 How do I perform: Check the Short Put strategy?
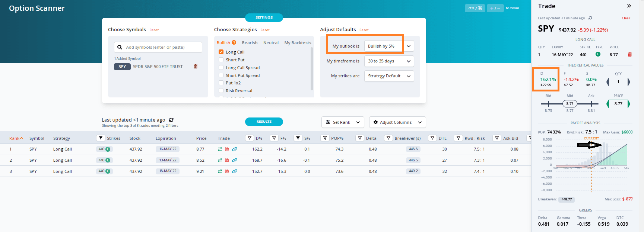(221, 60)
